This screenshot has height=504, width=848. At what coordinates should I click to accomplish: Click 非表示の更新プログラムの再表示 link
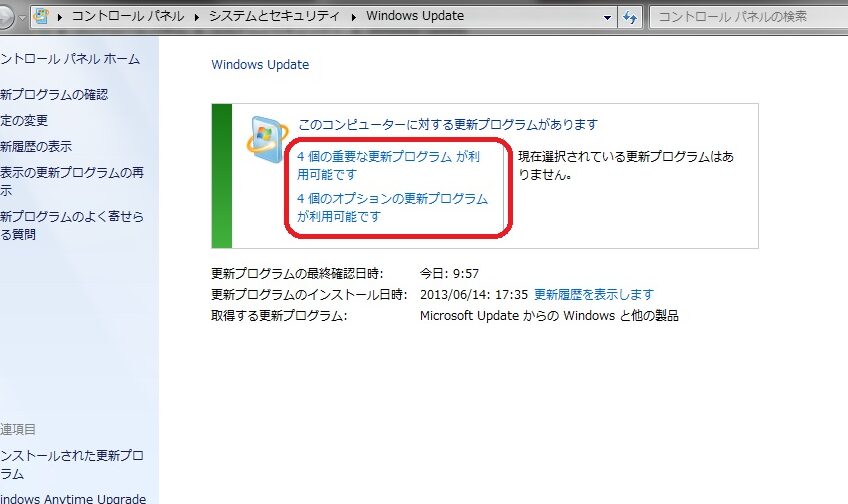tap(72, 181)
